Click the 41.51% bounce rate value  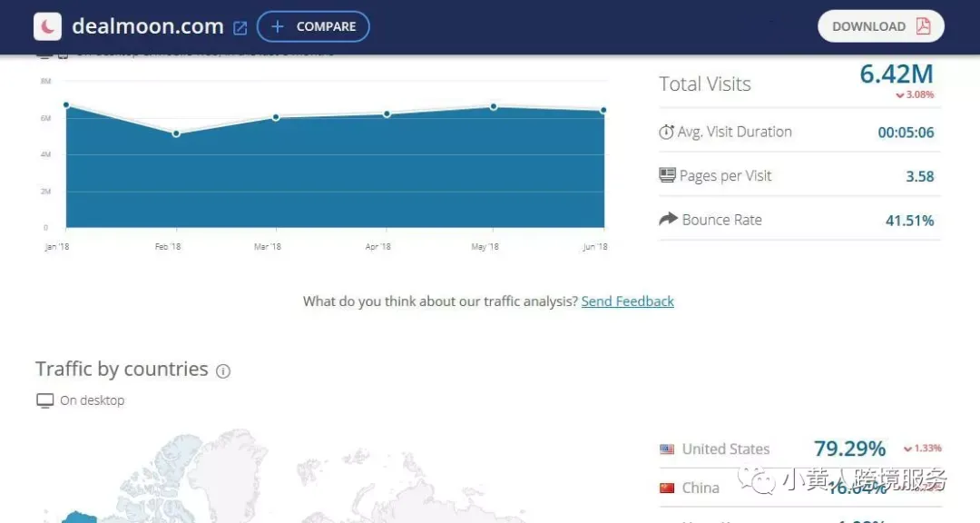(909, 221)
